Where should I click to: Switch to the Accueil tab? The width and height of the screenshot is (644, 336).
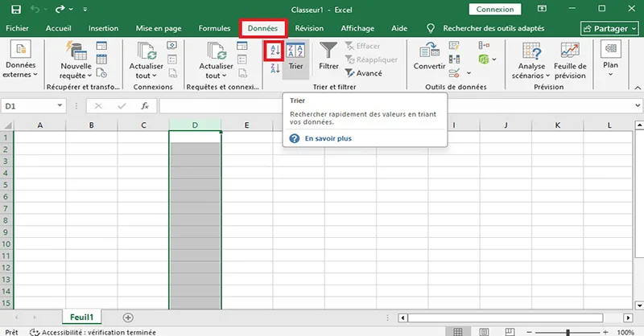pos(58,28)
